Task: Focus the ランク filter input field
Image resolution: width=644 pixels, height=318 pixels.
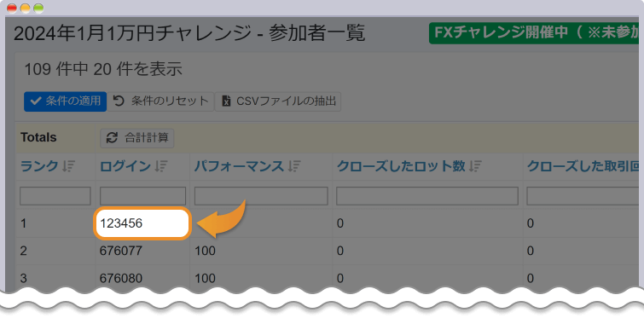Action: (55, 196)
